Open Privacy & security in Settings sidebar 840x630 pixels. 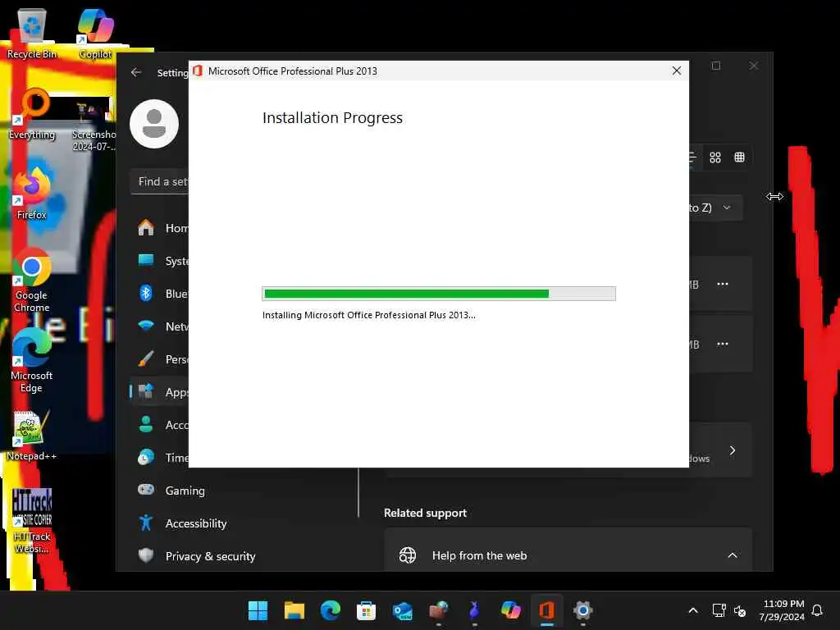[210, 556]
